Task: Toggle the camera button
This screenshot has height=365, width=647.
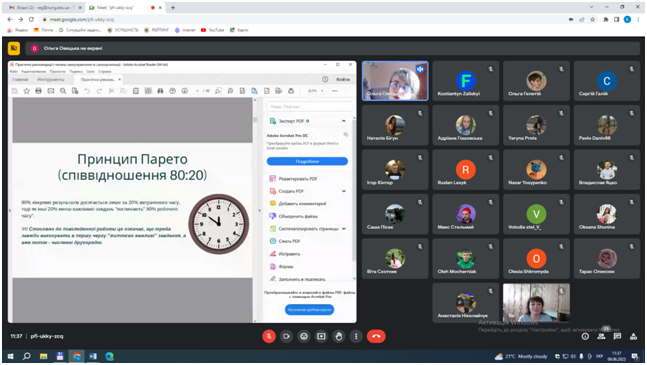Action: (286, 337)
